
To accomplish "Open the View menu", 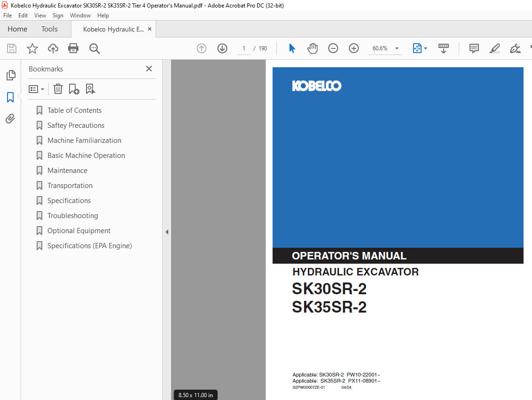I will [x=40, y=15].
